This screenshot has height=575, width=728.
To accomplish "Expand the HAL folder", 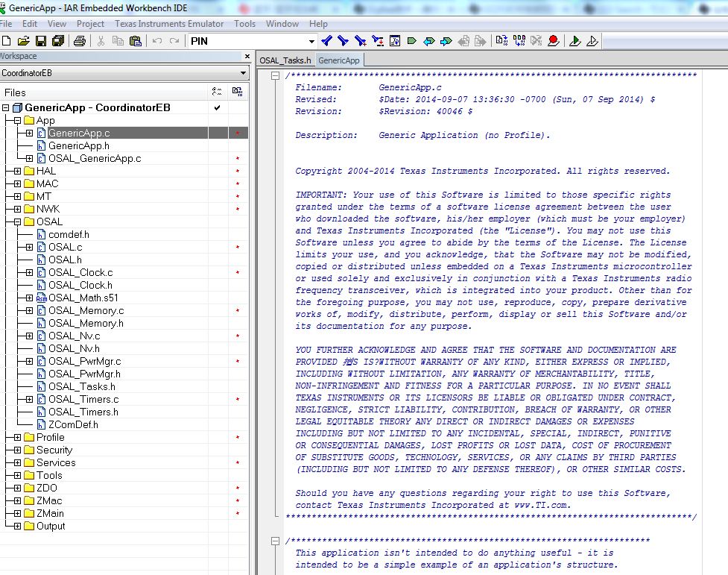I will (x=17, y=171).
